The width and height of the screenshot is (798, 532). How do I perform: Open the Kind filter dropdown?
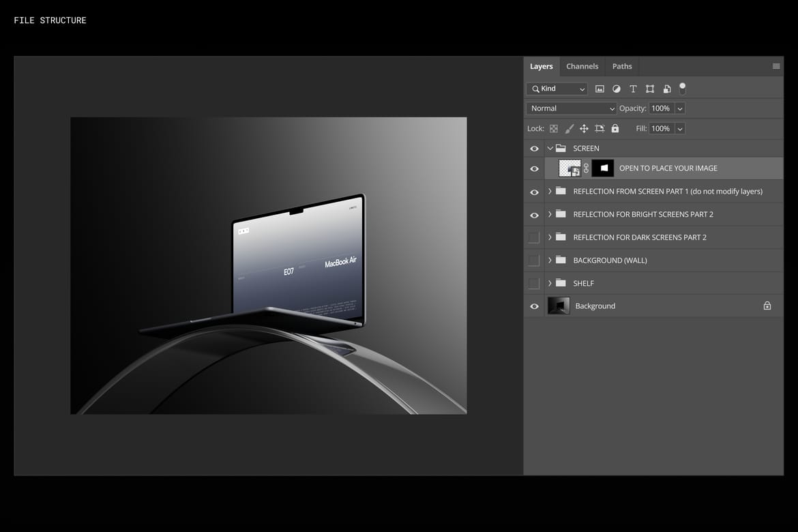tap(557, 89)
